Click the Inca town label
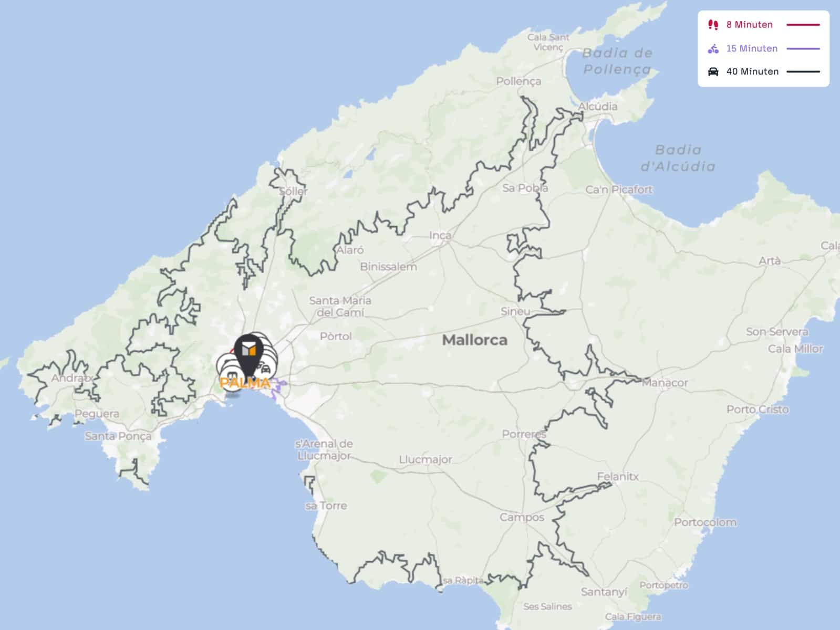The image size is (840, 630). (x=440, y=235)
